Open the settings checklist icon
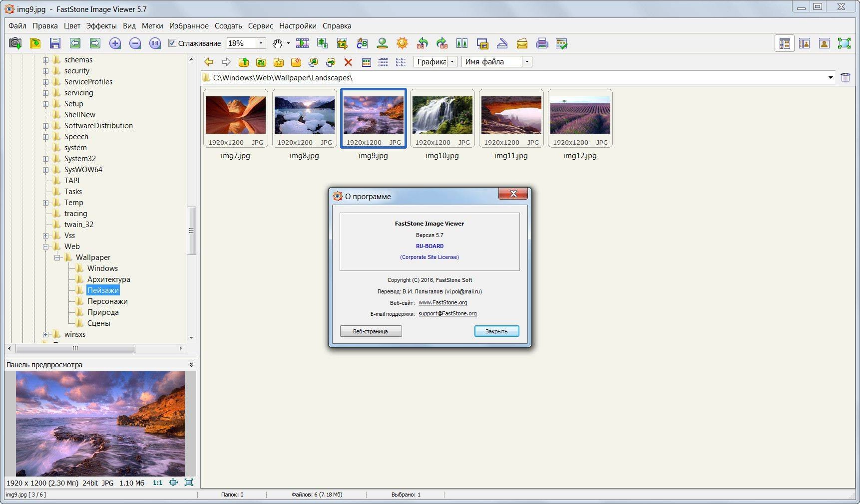 (562, 43)
